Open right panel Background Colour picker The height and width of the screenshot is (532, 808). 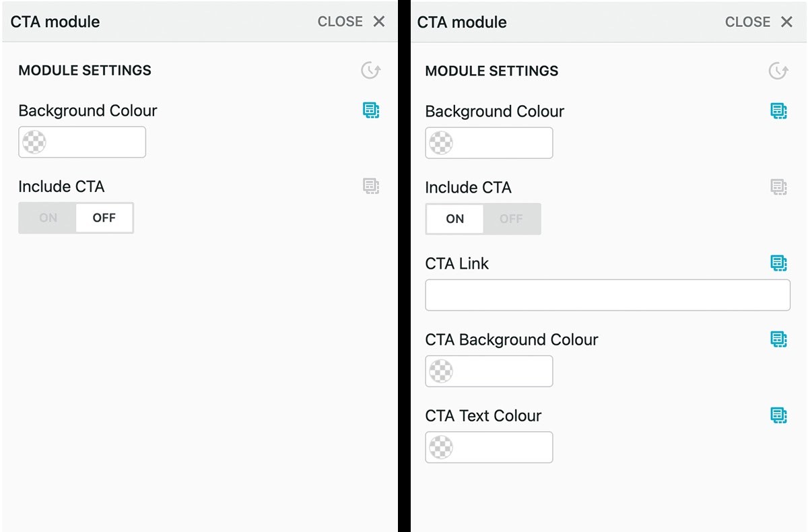489,143
